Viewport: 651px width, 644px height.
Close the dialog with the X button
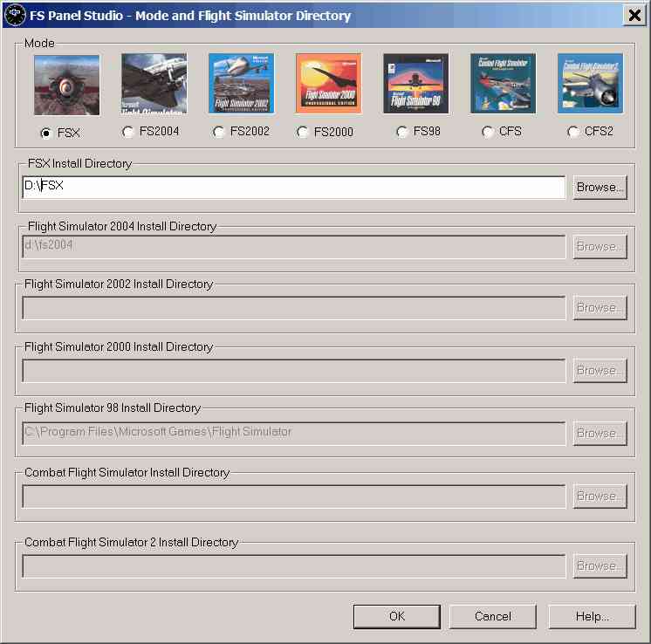coord(634,16)
